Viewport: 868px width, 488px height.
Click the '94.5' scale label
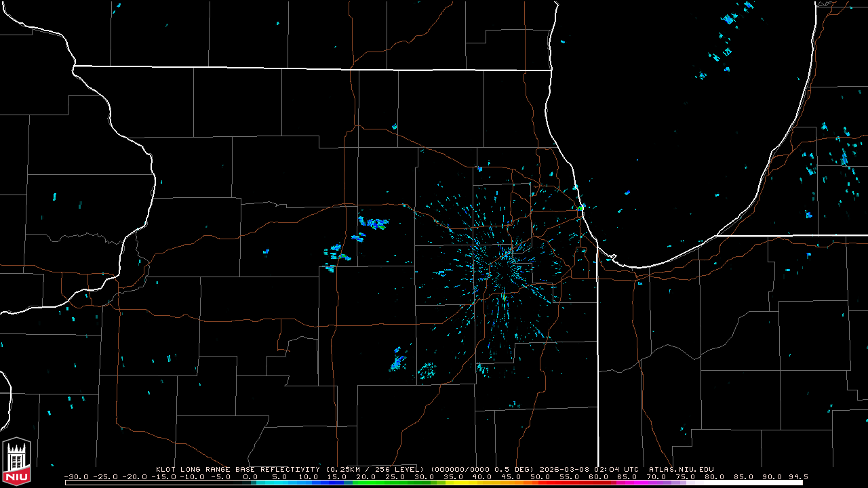point(798,477)
